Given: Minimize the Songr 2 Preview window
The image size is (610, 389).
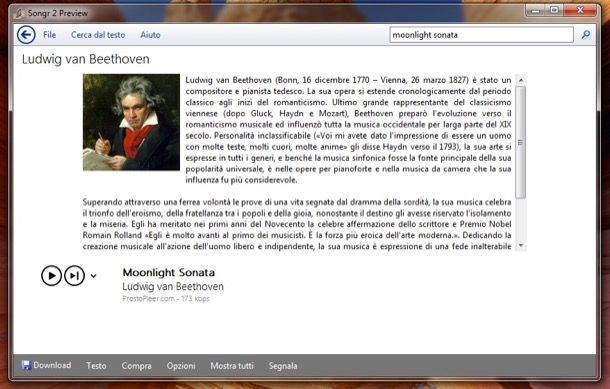Looking at the screenshot, I should [536, 11].
